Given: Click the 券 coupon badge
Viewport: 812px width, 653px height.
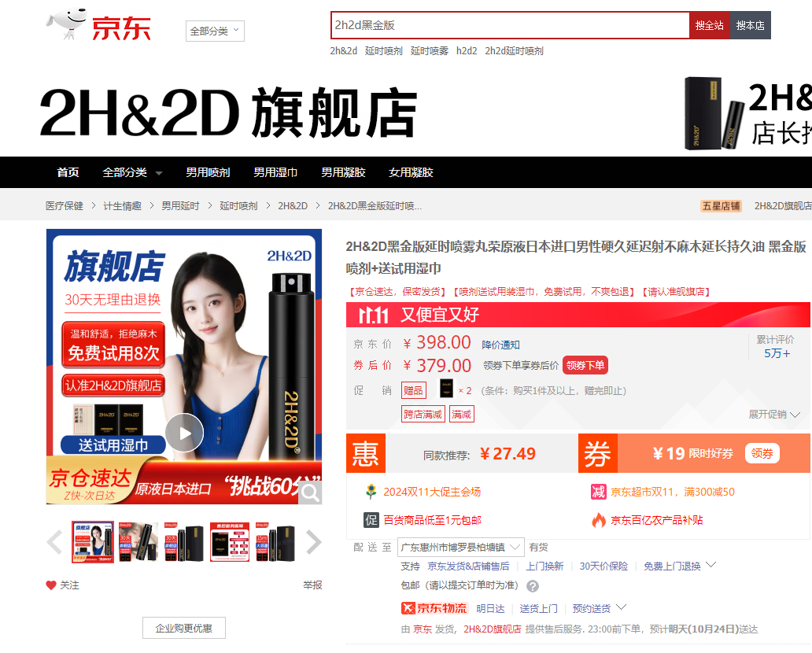Looking at the screenshot, I should point(598,453).
